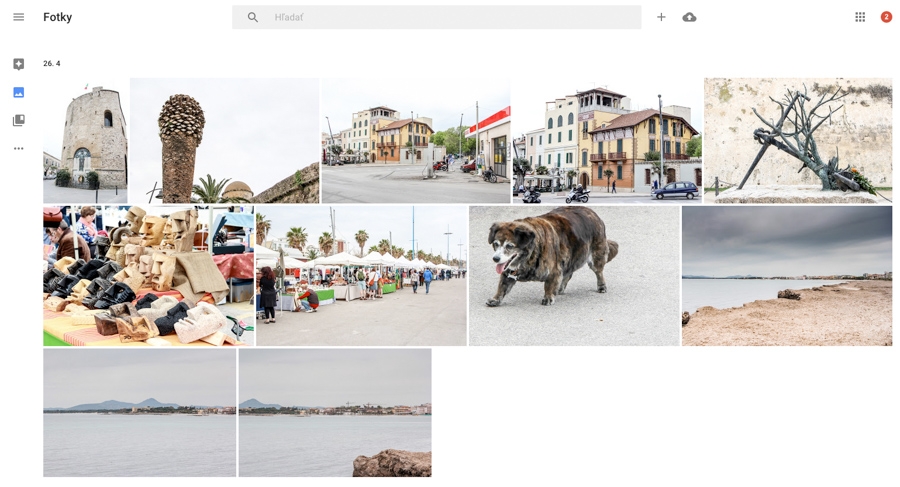The image size is (900, 487).
Task: Open the bronze tree sculpture photo
Action: point(798,141)
